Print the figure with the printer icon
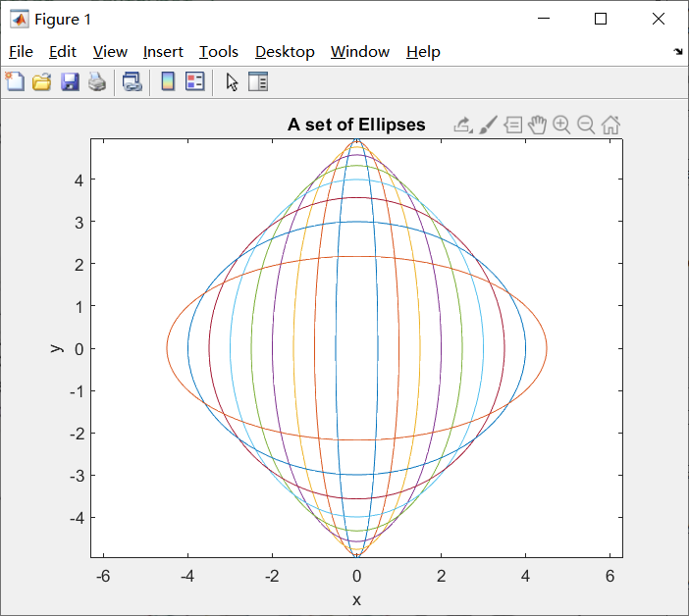 [97, 82]
